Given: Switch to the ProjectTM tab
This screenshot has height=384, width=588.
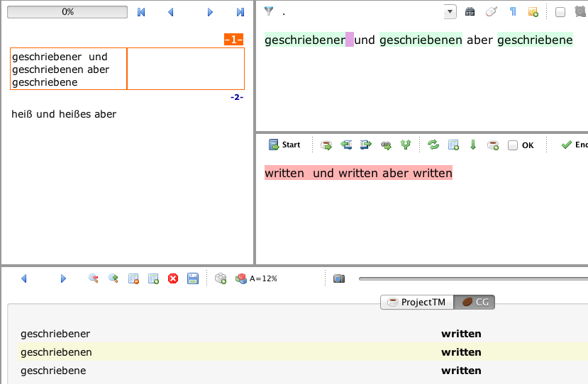Looking at the screenshot, I should [x=416, y=303].
